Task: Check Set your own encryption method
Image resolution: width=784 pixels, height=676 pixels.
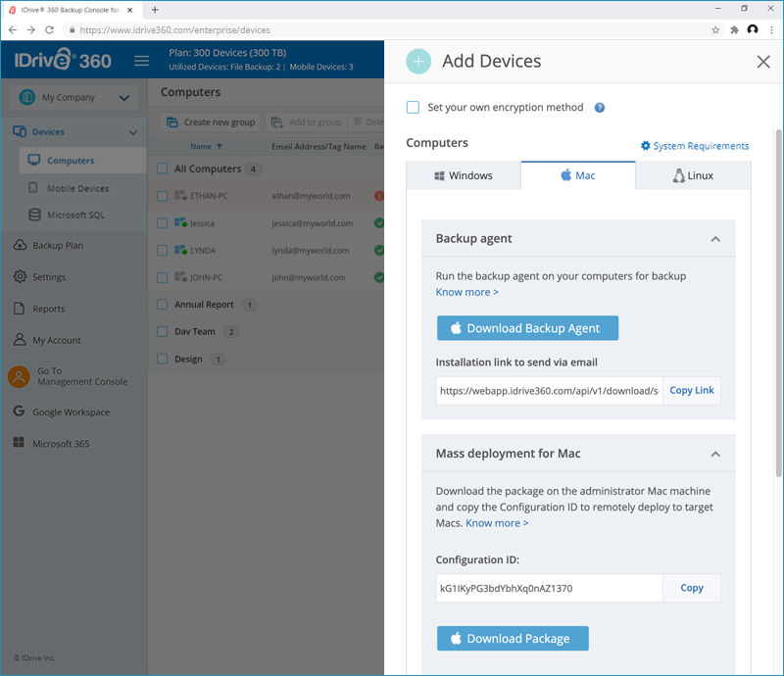Action: click(x=413, y=108)
